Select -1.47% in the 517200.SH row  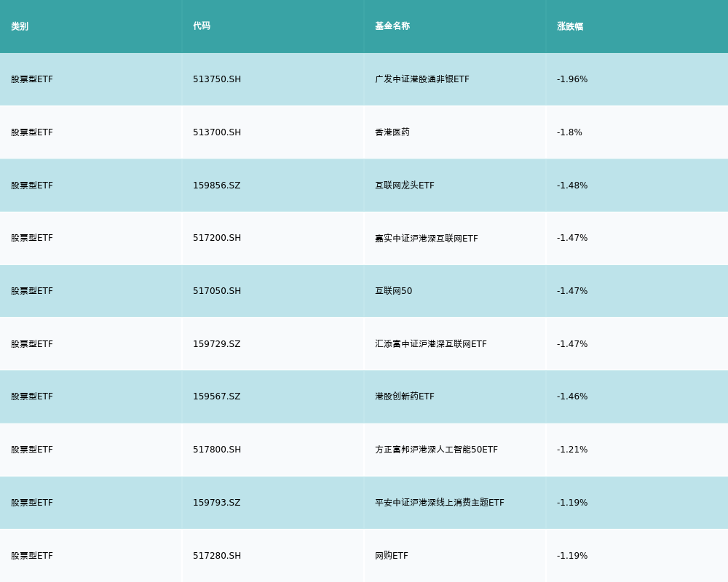(x=572, y=238)
